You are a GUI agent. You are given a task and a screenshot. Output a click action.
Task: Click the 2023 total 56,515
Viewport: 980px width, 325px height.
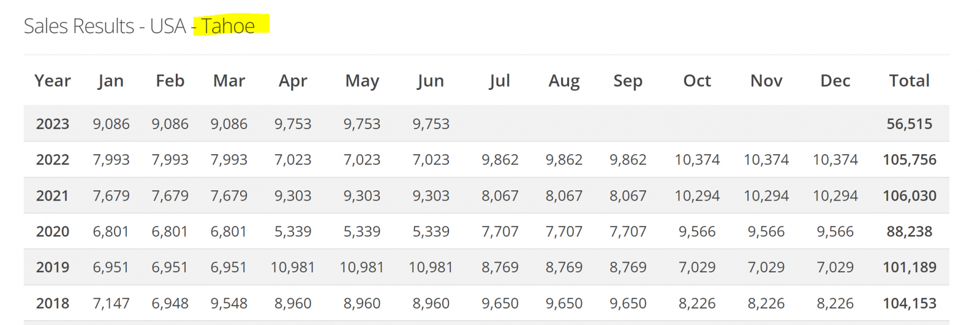point(910,124)
